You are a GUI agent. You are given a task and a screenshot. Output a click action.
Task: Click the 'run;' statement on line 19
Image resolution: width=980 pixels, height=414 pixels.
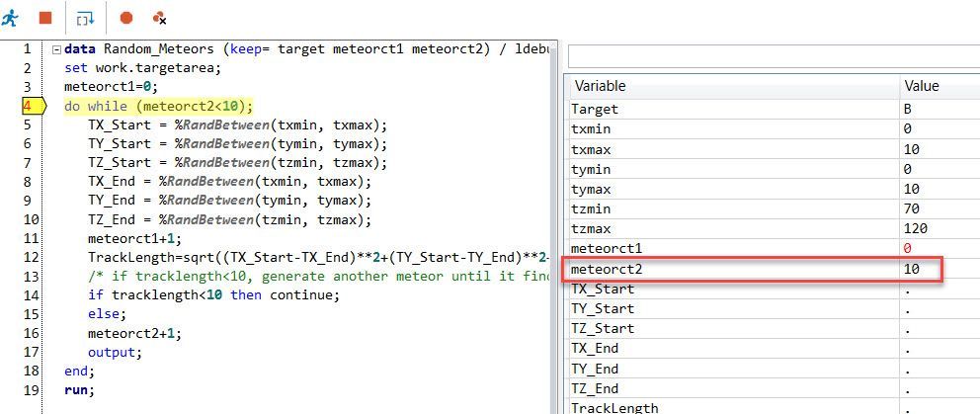click(79, 390)
